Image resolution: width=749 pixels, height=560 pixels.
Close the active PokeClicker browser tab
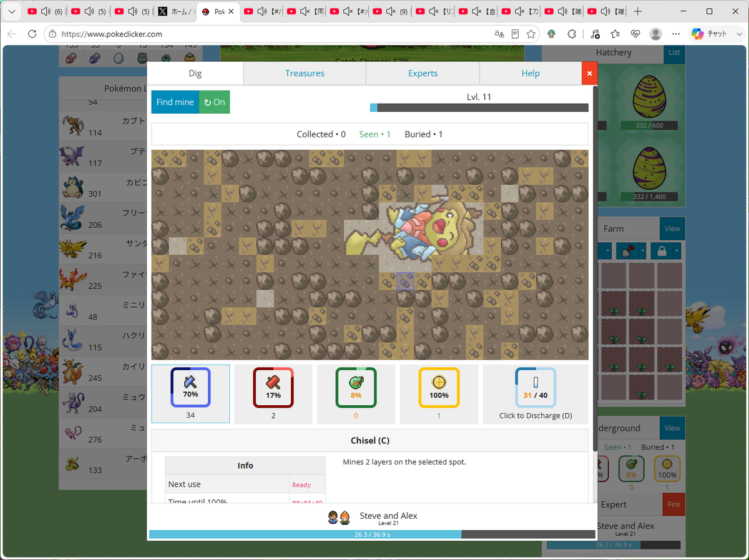232,11
